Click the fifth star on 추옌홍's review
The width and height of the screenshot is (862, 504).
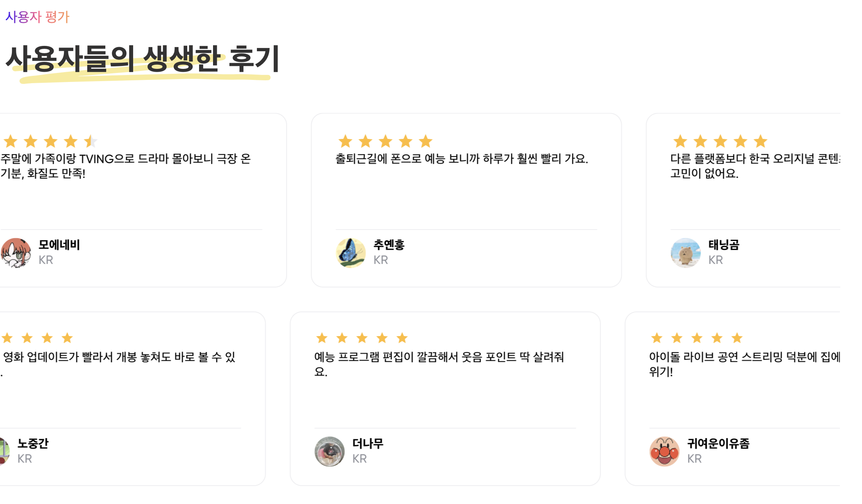point(426,141)
